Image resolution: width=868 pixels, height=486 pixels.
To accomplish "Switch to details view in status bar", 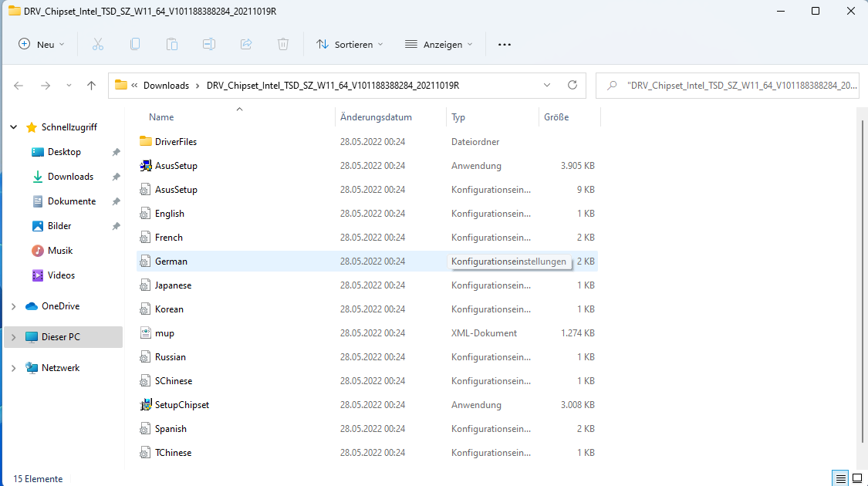I will click(840, 478).
